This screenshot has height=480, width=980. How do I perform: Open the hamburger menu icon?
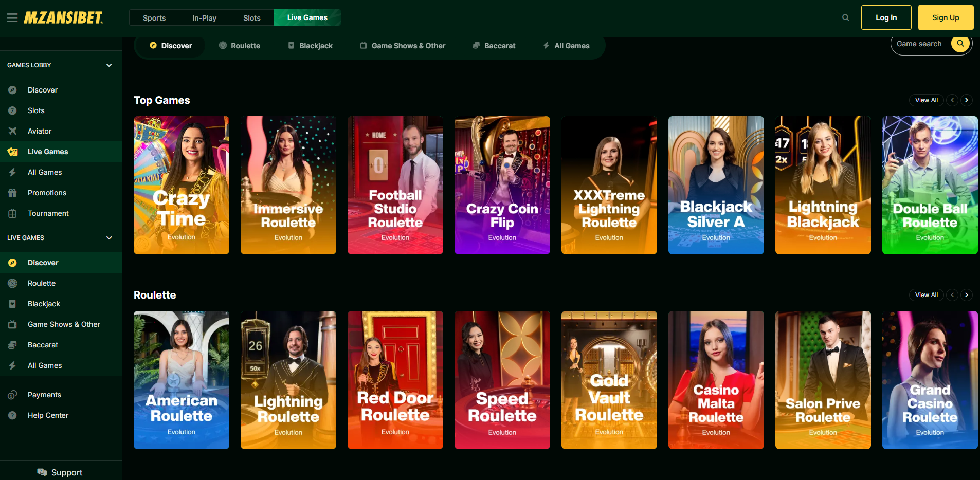12,18
